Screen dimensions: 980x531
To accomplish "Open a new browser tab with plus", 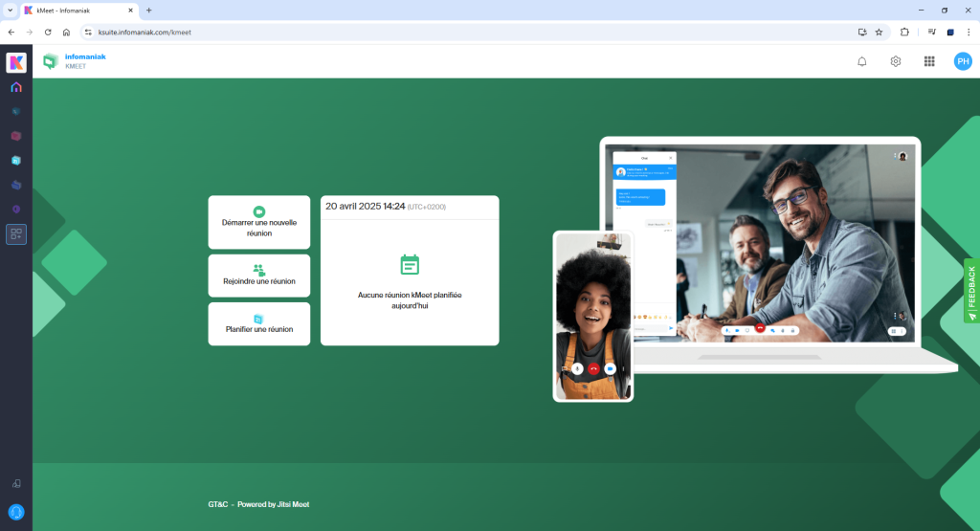I will 148,10.
